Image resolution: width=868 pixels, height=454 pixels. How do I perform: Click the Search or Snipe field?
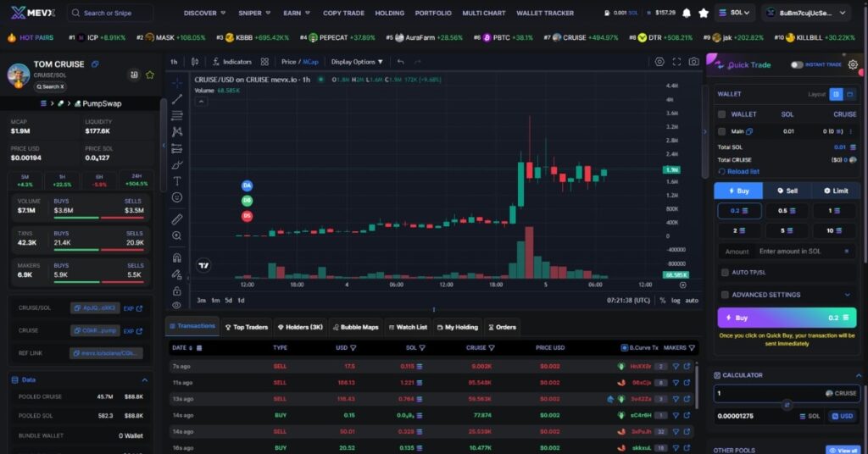pos(110,13)
